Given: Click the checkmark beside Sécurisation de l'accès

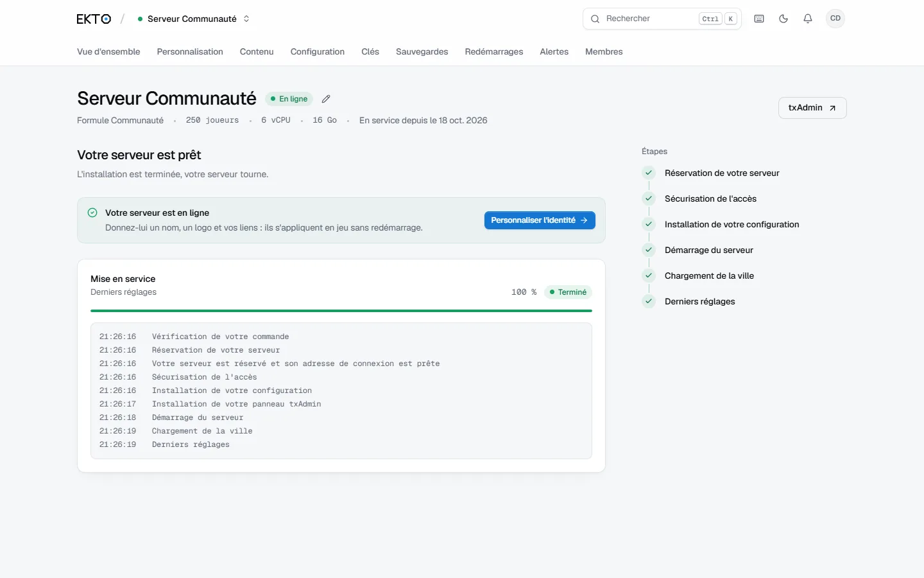Looking at the screenshot, I should pyautogui.click(x=649, y=198).
